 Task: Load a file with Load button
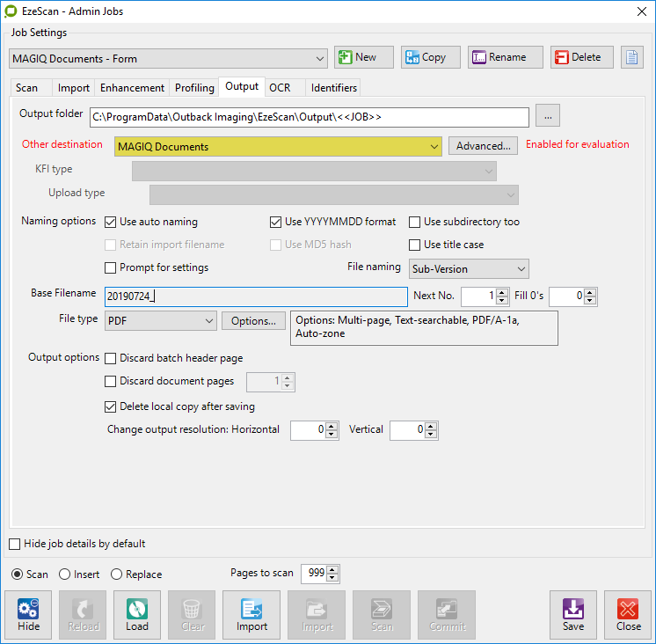pos(137,614)
